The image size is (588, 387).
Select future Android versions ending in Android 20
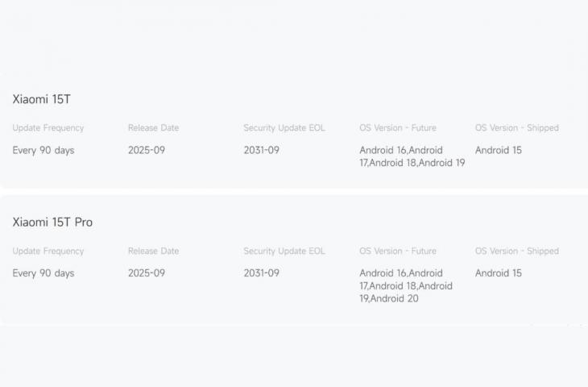click(406, 286)
